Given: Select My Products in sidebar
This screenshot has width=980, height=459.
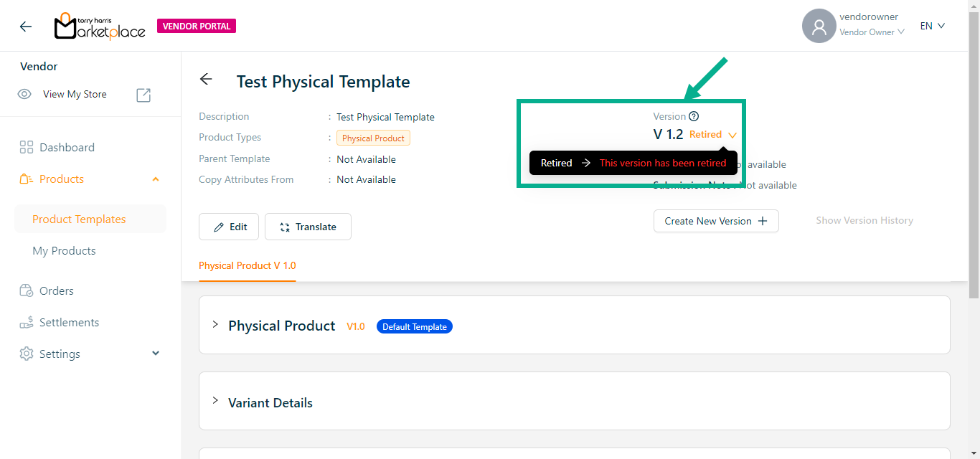Looking at the screenshot, I should click(64, 250).
